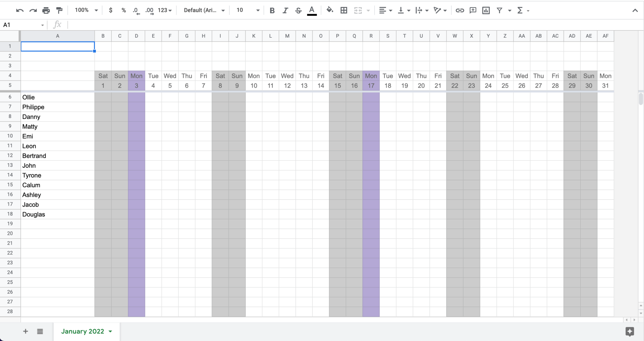The width and height of the screenshot is (644, 341).
Task: Click the Undo arrow icon
Action: 20,10
